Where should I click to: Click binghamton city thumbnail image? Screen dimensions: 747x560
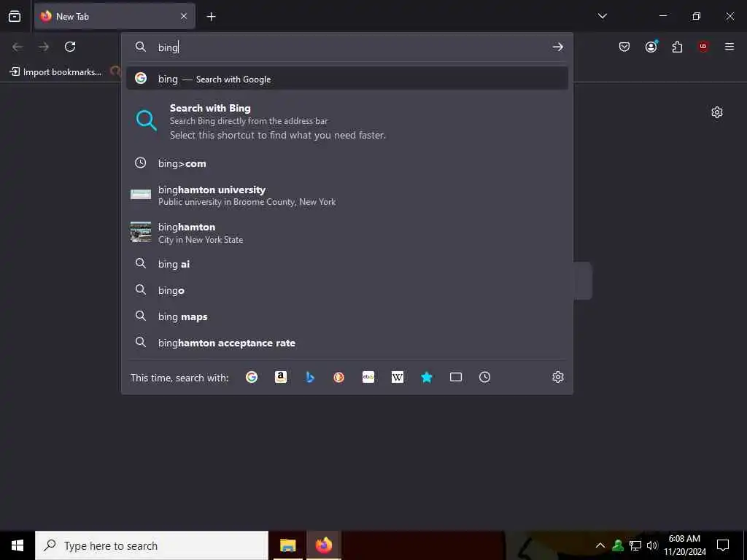click(141, 232)
